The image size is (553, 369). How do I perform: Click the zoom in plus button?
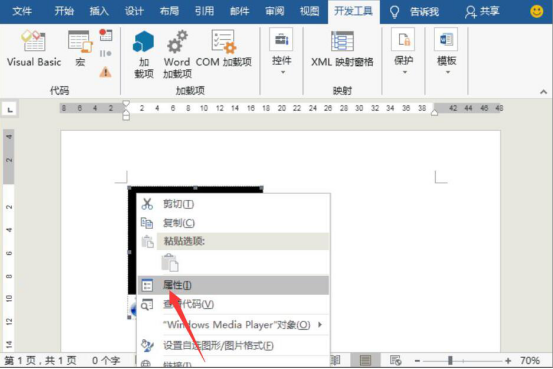pyautogui.click(x=508, y=361)
